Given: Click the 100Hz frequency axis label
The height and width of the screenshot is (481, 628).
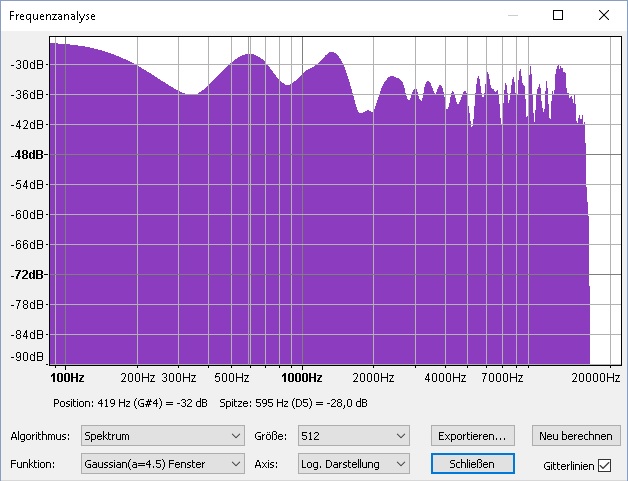Looking at the screenshot, I should coord(67,378).
